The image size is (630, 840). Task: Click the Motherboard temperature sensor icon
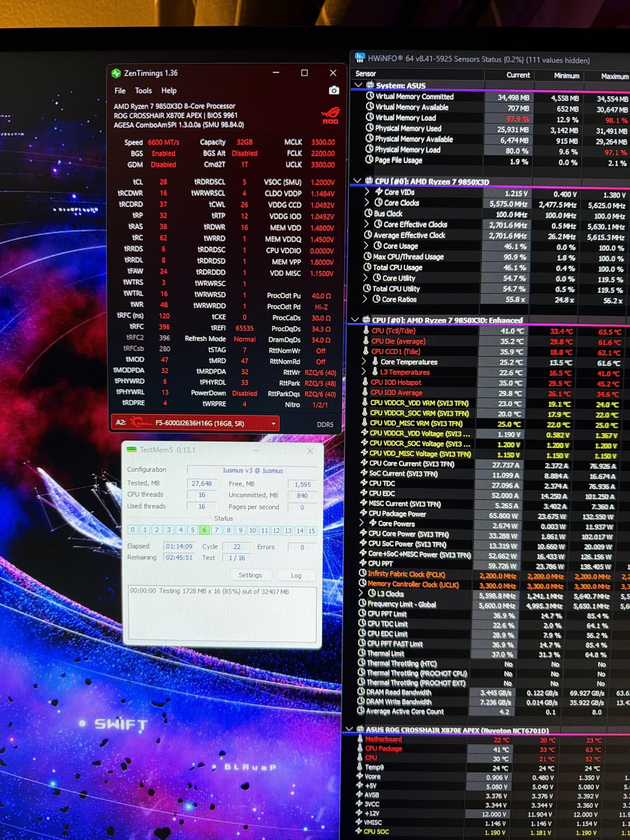(x=360, y=739)
